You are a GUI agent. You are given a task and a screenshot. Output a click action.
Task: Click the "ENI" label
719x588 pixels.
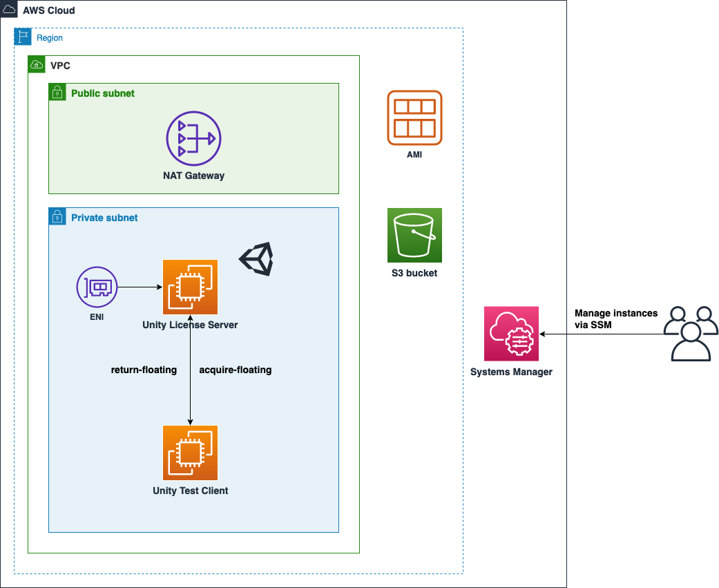point(97,317)
